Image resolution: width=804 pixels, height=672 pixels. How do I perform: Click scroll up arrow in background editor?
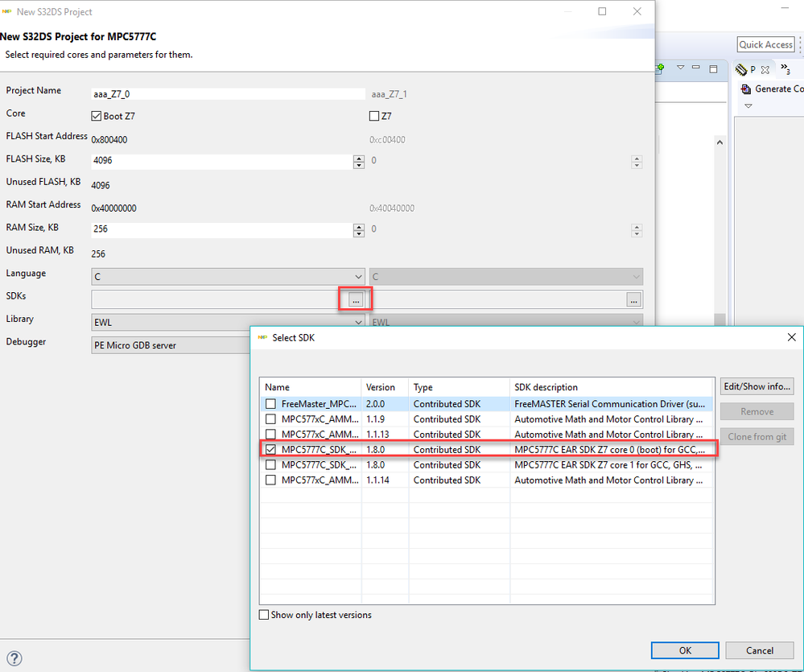coord(720,142)
